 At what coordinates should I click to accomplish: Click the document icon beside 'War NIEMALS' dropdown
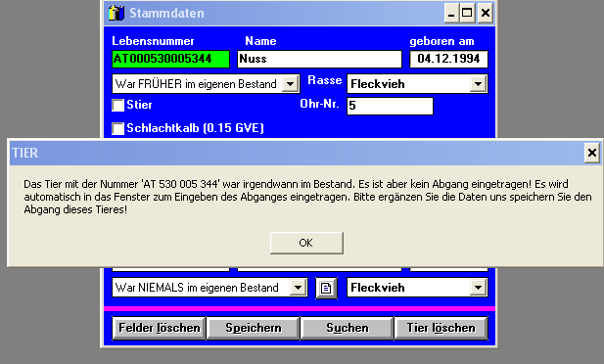326,288
